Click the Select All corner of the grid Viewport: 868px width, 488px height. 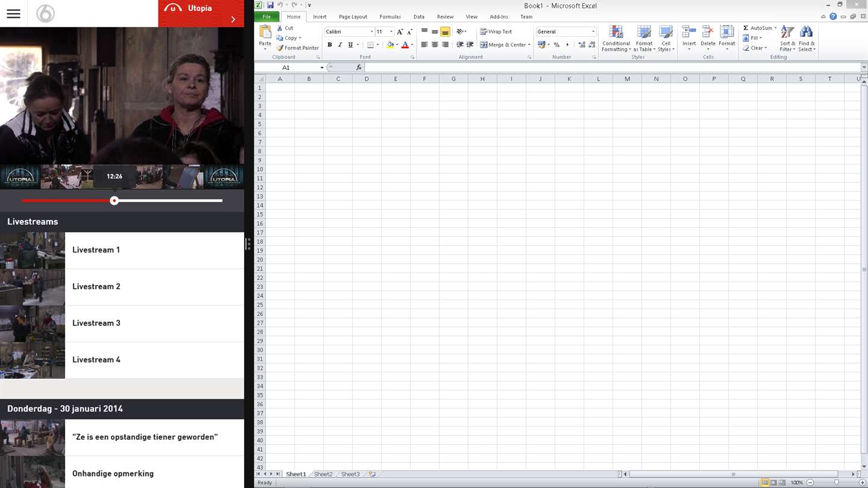tap(260, 79)
